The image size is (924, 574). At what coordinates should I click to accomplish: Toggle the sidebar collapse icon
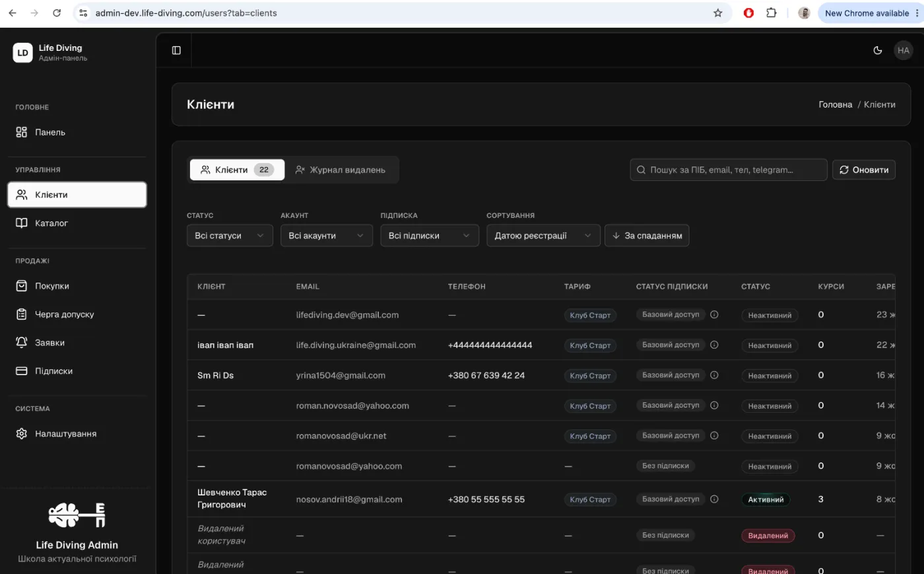point(176,50)
